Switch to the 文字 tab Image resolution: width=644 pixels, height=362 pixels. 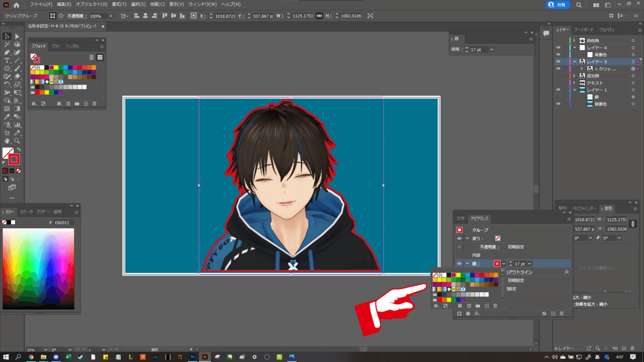(460, 219)
